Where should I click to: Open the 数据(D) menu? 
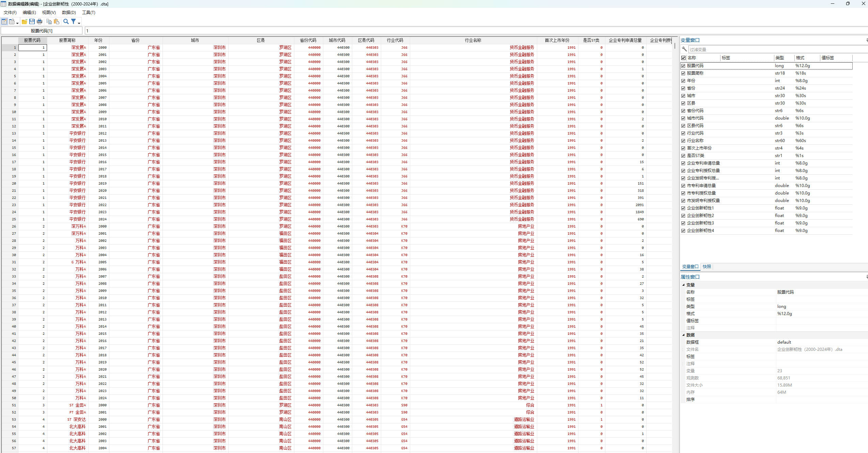(69, 13)
